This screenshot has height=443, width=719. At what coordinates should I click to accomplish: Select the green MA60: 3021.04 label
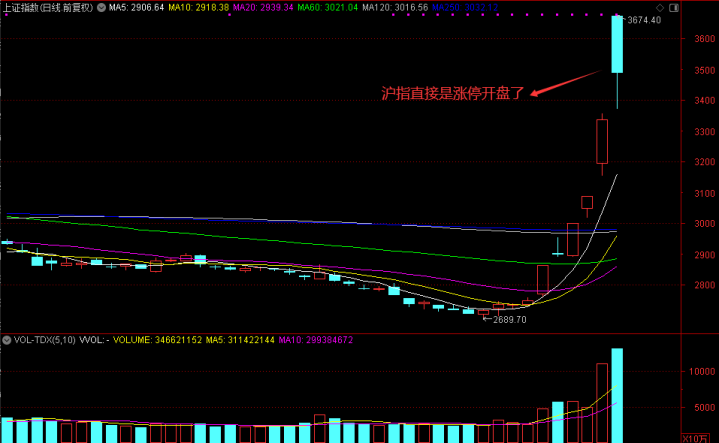(327, 7)
